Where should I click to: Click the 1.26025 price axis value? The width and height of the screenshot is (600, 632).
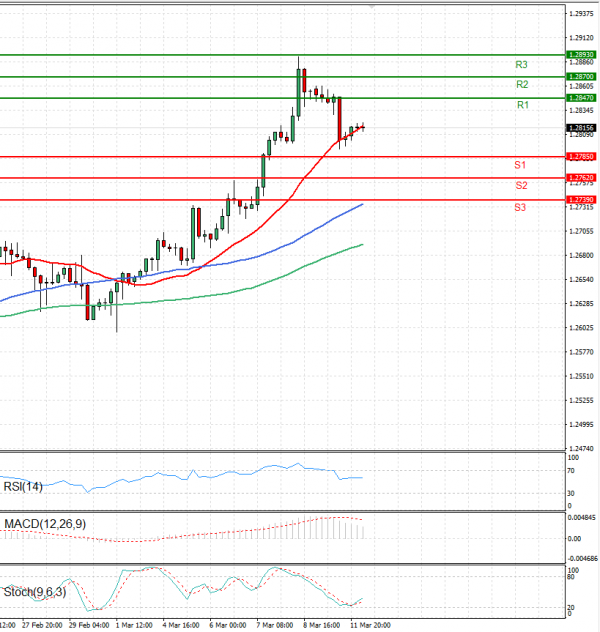(581, 328)
